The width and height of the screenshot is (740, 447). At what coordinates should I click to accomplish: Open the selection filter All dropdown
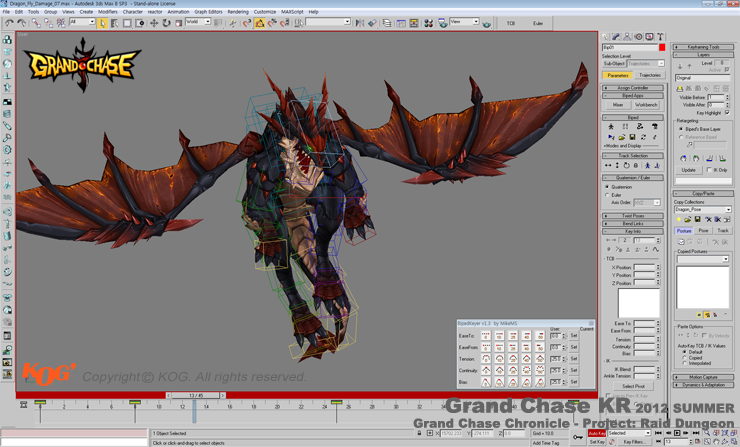point(82,22)
